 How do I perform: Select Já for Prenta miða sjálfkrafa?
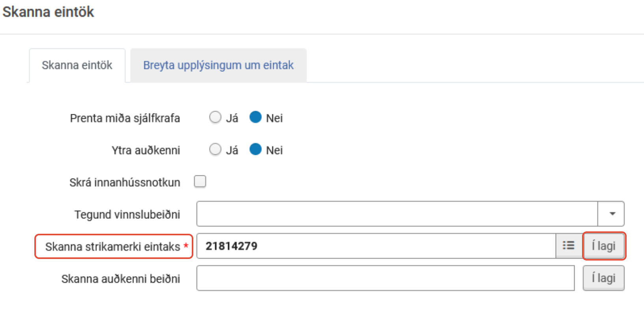pos(215,117)
